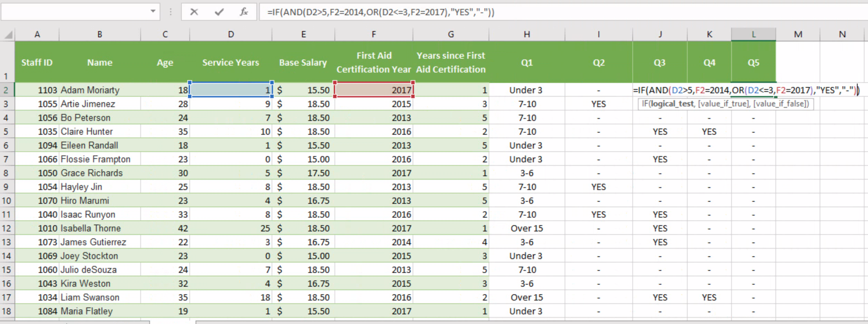Screen dimensions: 868x324
Task: Select column L header
Action: point(753,34)
